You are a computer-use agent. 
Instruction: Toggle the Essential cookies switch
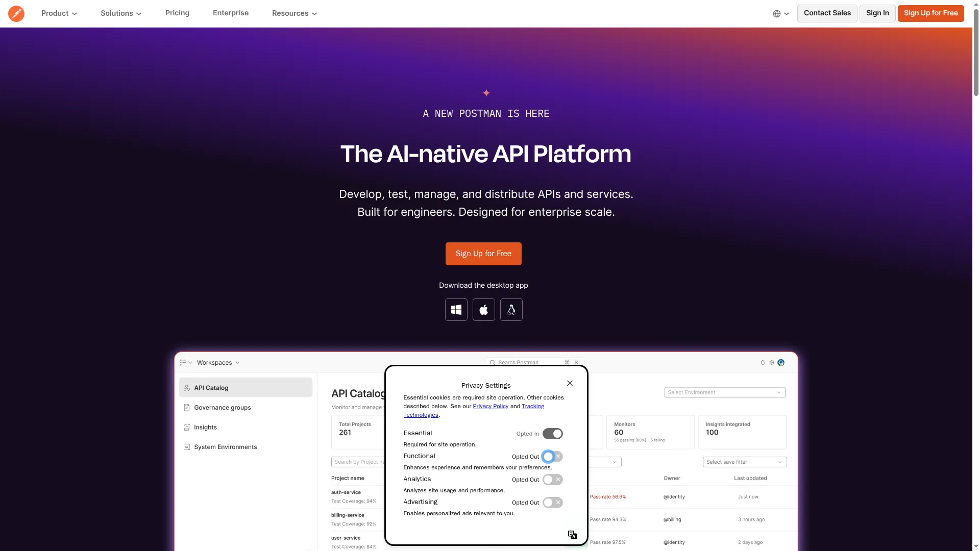[553, 434]
